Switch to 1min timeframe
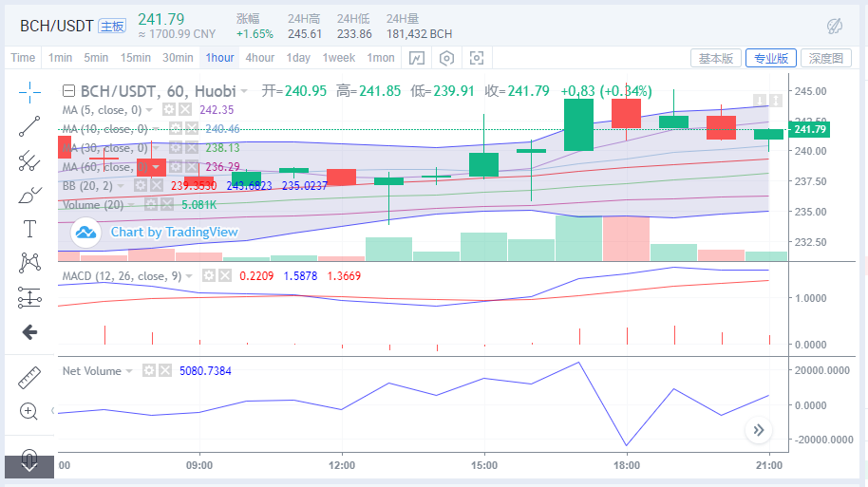The height and width of the screenshot is (487, 868). pos(61,58)
